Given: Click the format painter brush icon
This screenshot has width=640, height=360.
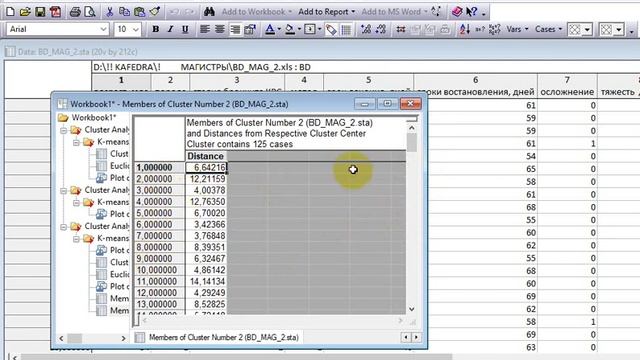Looking at the screenshot, I should coord(154,12).
